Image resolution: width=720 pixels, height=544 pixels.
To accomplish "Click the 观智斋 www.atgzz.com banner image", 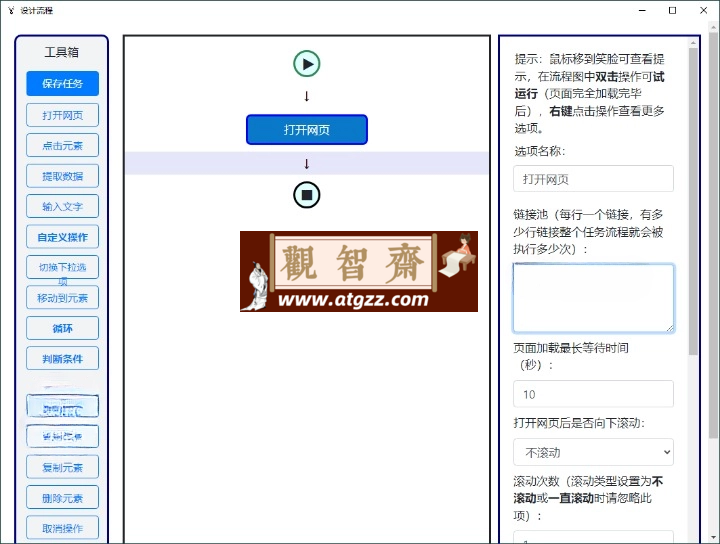I will (359, 271).
